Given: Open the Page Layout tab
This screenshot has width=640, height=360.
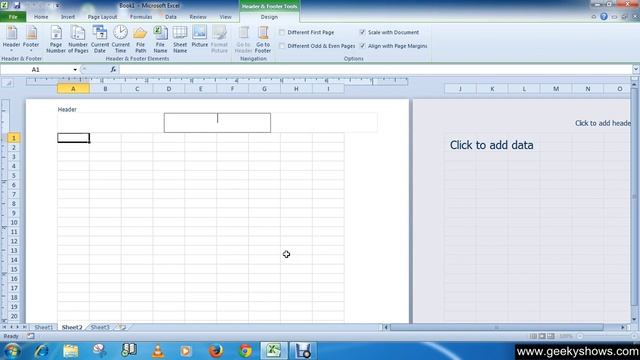Looking at the screenshot, I should tap(102, 17).
